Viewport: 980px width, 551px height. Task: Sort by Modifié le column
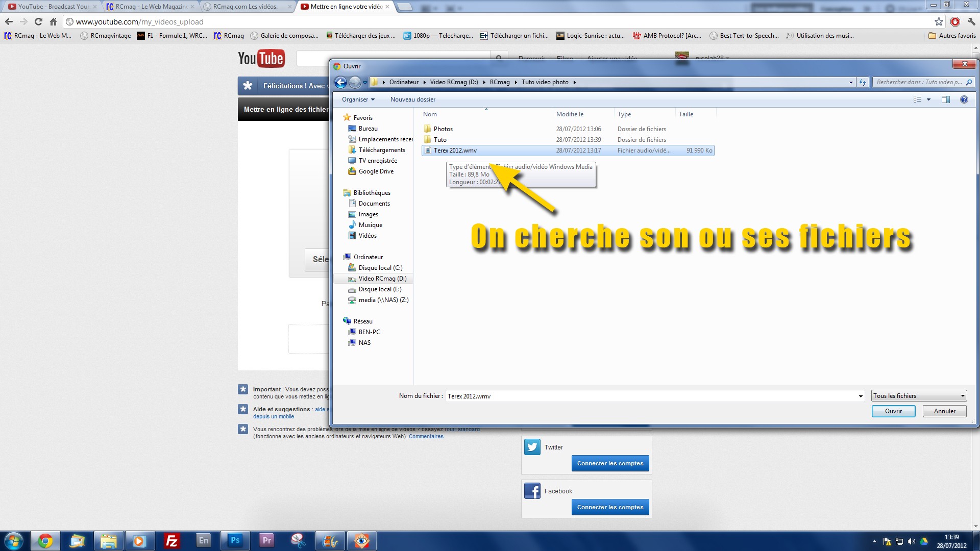570,114
